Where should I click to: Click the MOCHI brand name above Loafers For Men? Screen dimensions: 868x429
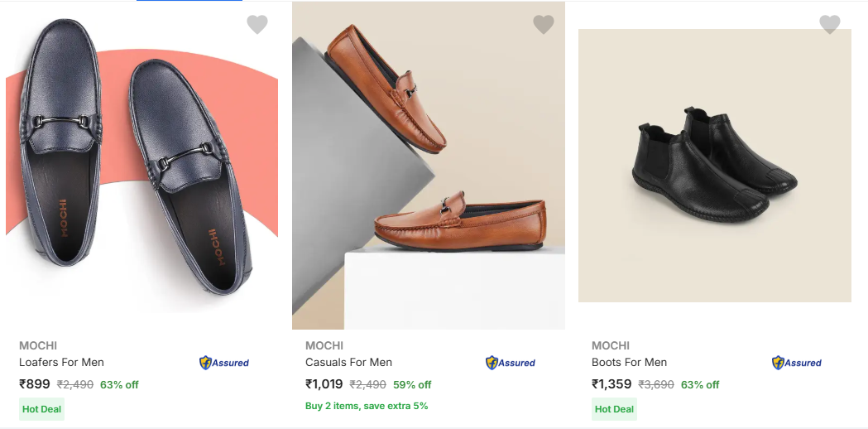(38, 345)
